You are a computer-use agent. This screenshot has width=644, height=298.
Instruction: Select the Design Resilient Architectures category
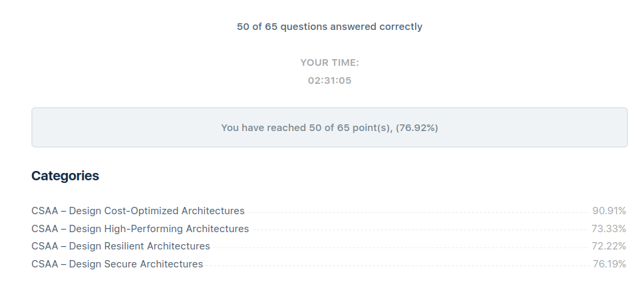point(120,246)
